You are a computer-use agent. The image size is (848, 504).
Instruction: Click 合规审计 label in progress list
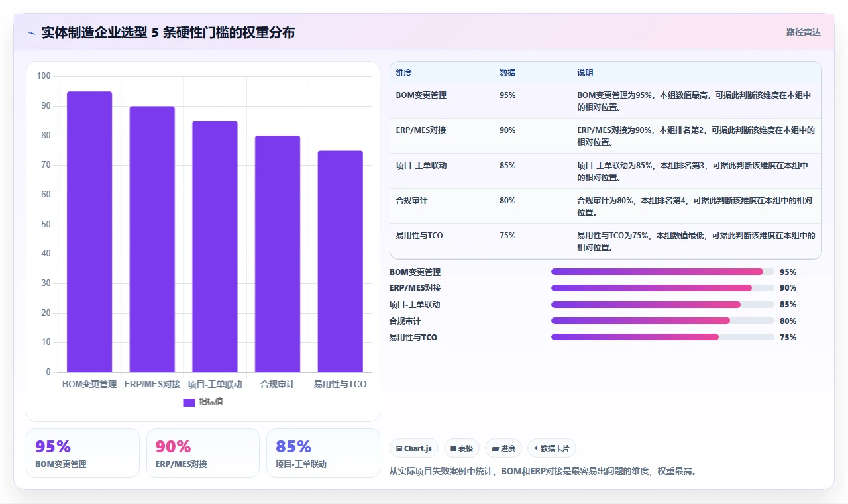click(x=405, y=321)
